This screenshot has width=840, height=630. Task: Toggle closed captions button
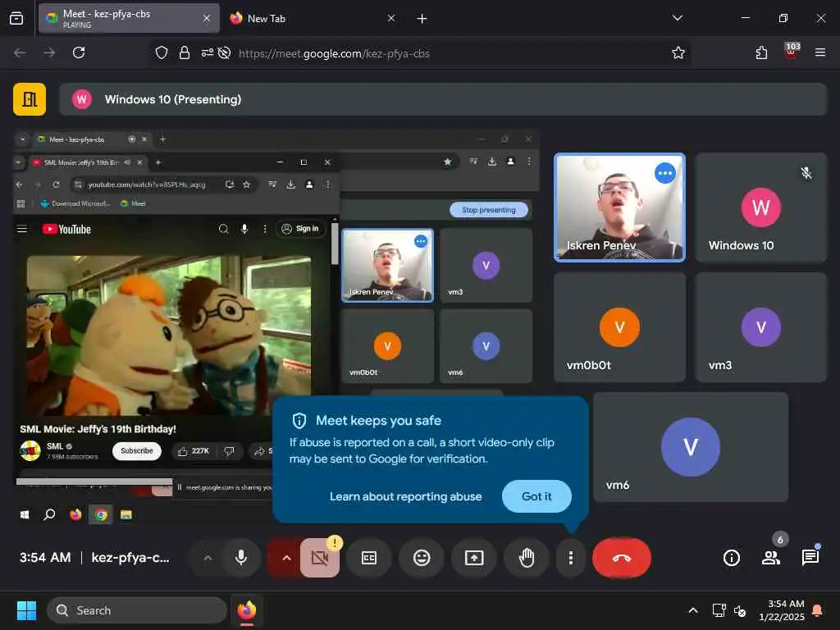(x=369, y=558)
